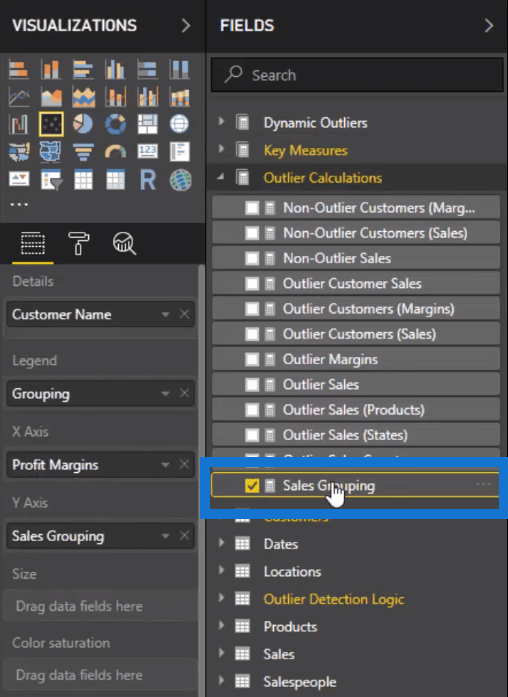Open dropdown for Profit Margins X Axis field
The image size is (508, 697).
coord(165,465)
